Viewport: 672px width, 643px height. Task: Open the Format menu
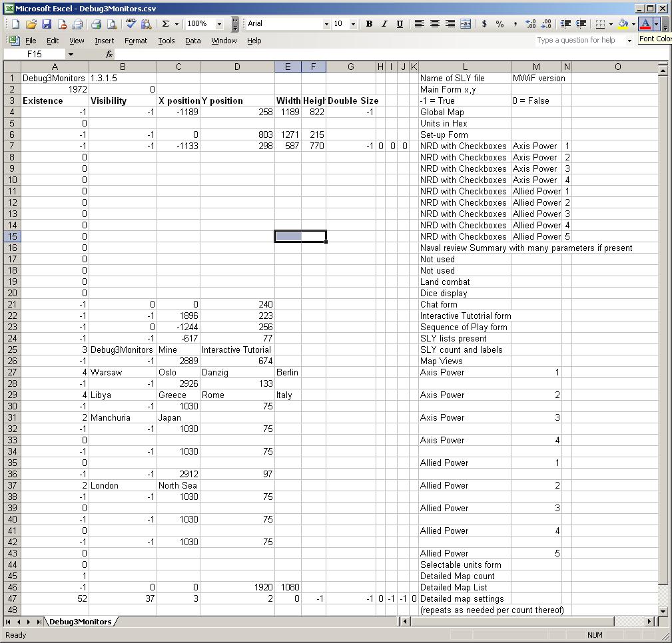136,41
